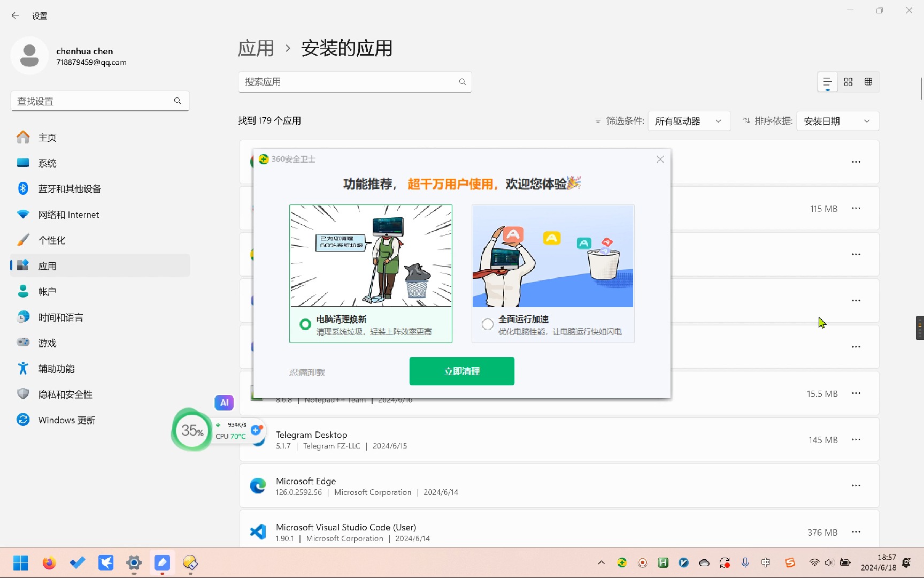
Task: Open the Windows Start menu
Action: coord(21,563)
